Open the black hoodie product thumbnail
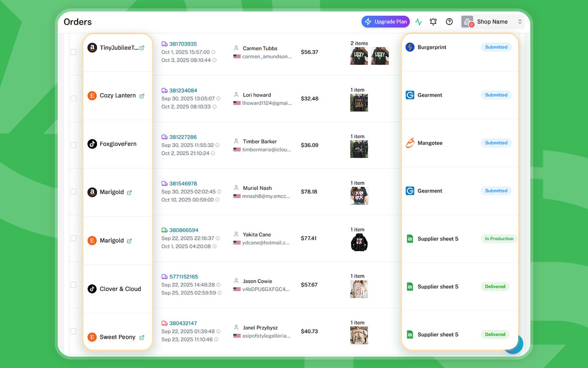Screen dimensions: 588x368 [359, 243]
